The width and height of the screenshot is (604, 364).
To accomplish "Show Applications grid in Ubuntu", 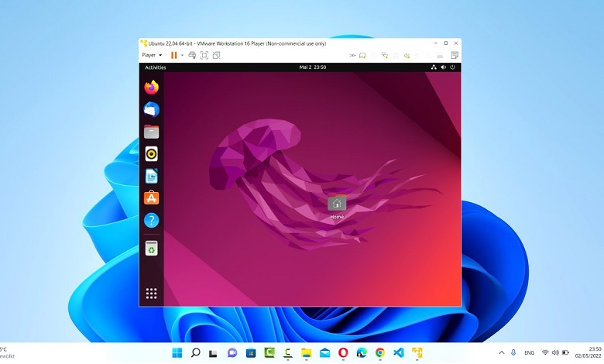I will (151, 294).
